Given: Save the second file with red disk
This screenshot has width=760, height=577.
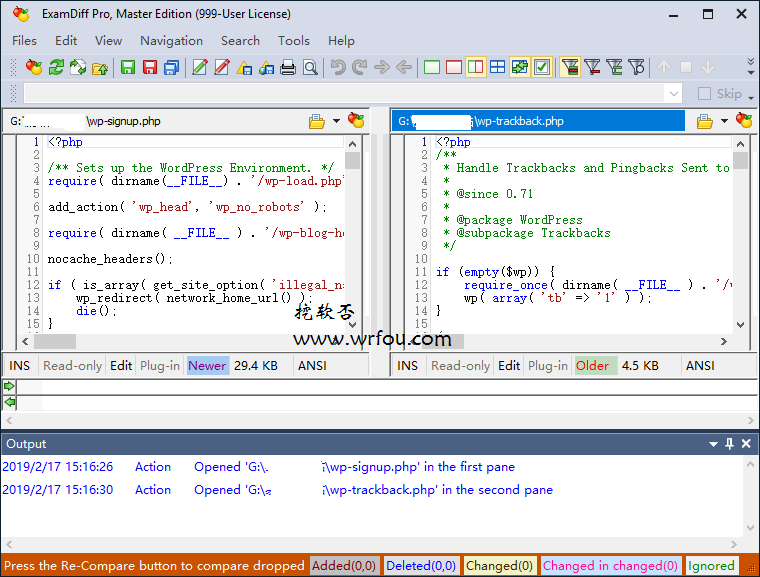Looking at the screenshot, I should pyautogui.click(x=150, y=67).
